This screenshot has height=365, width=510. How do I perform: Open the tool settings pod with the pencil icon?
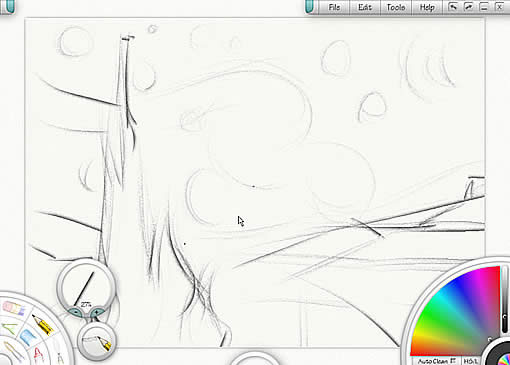97,342
